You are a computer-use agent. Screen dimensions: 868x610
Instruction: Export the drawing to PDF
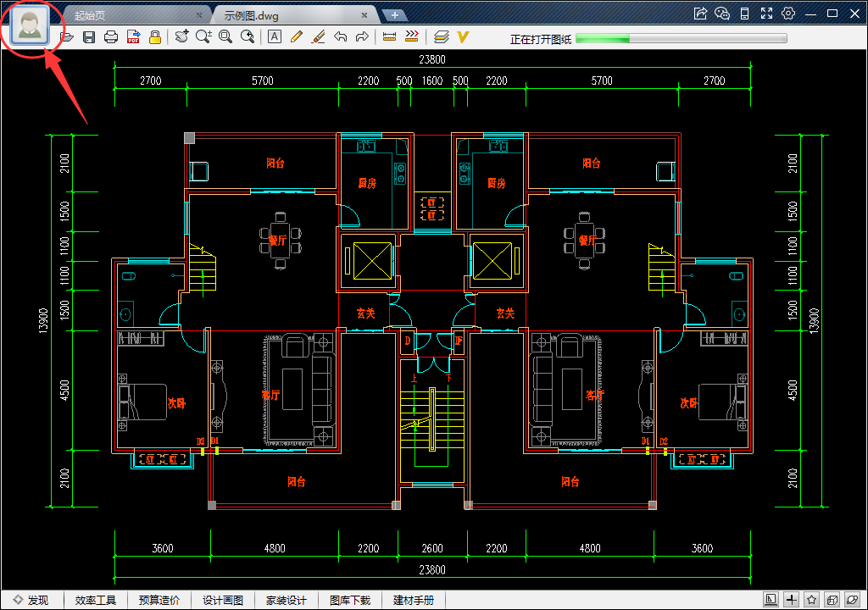pyautogui.click(x=133, y=36)
